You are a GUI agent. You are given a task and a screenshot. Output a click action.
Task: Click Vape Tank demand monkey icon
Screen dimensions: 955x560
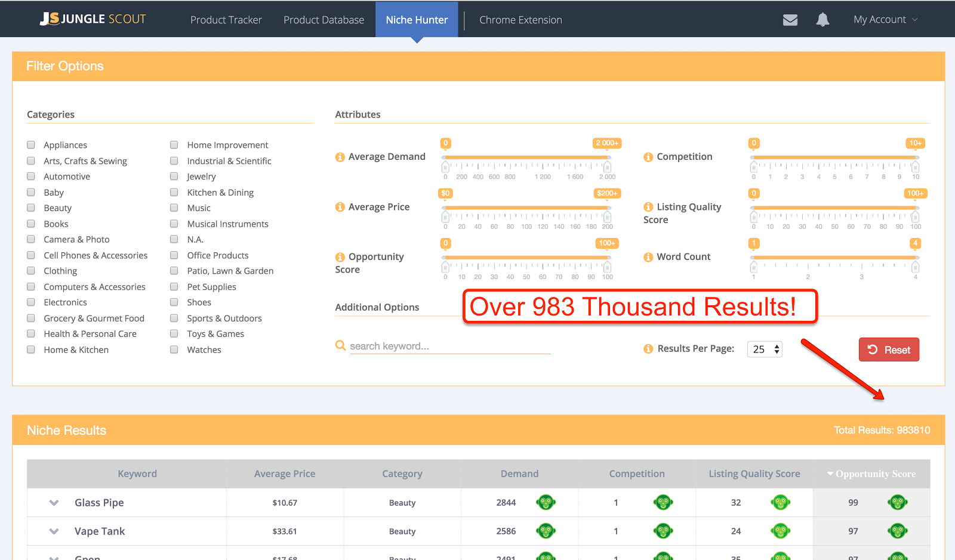coord(546,531)
